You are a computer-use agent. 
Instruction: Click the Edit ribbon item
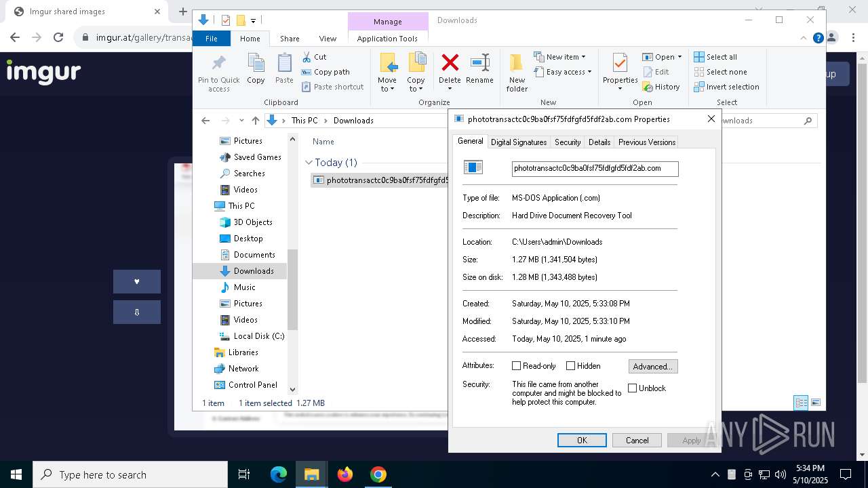(656, 72)
